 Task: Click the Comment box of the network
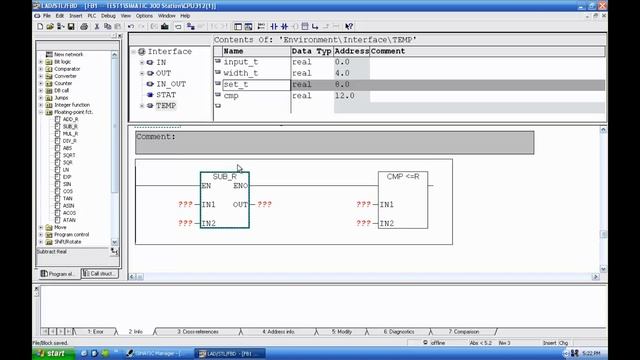[335, 142]
